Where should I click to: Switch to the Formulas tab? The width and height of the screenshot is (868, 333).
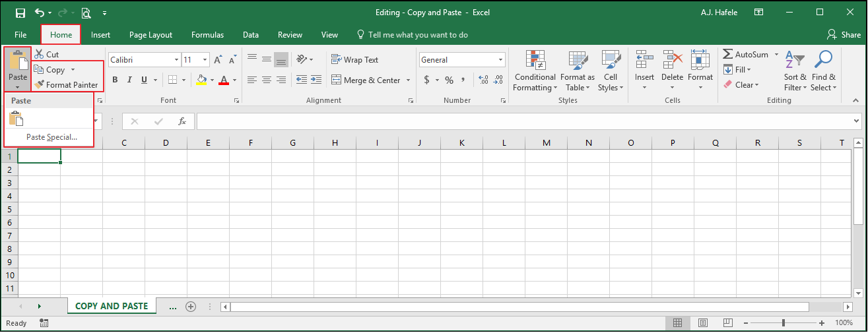tap(207, 35)
